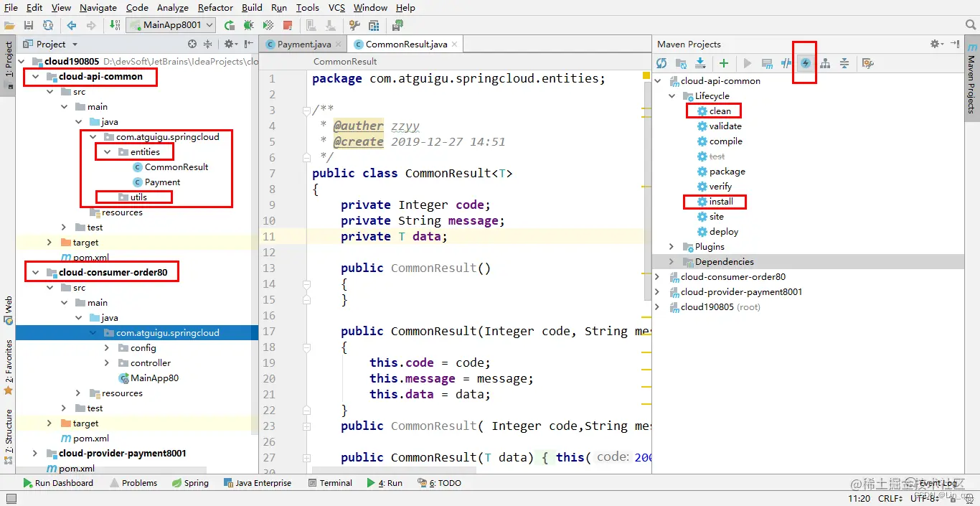
Task: Open the Java Enterprise tool window
Action: (258, 483)
